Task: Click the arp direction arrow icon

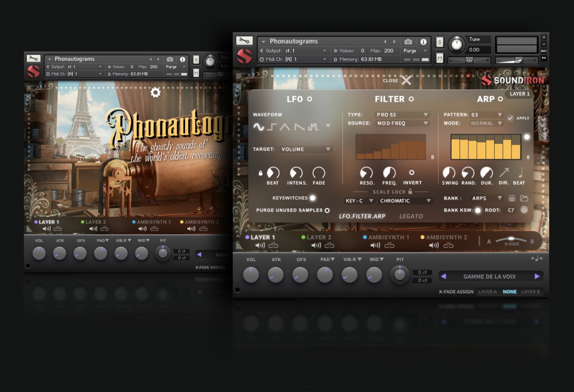Action: tap(504, 172)
